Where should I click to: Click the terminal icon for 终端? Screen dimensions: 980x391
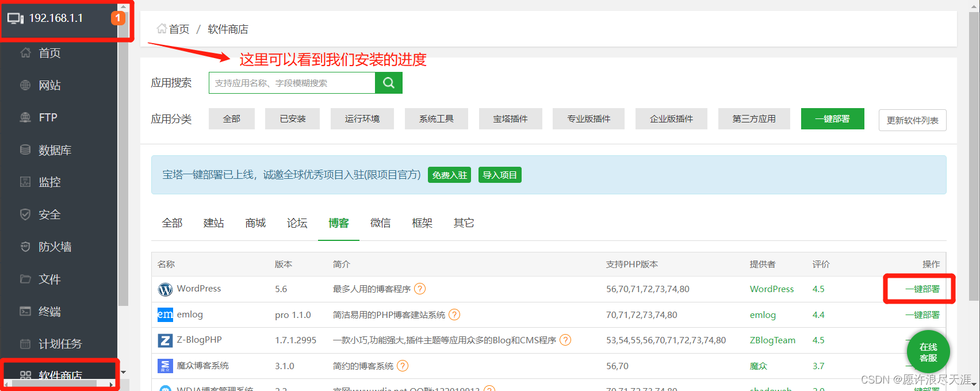coord(25,311)
